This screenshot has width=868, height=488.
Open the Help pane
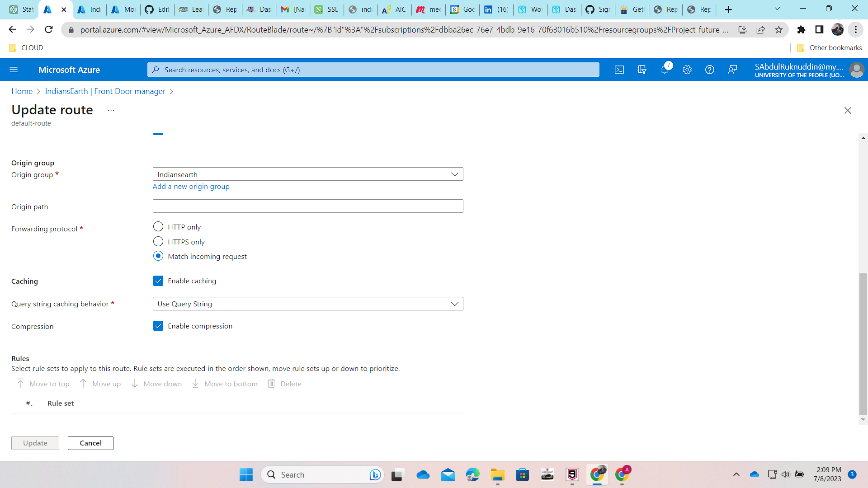(709, 70)
